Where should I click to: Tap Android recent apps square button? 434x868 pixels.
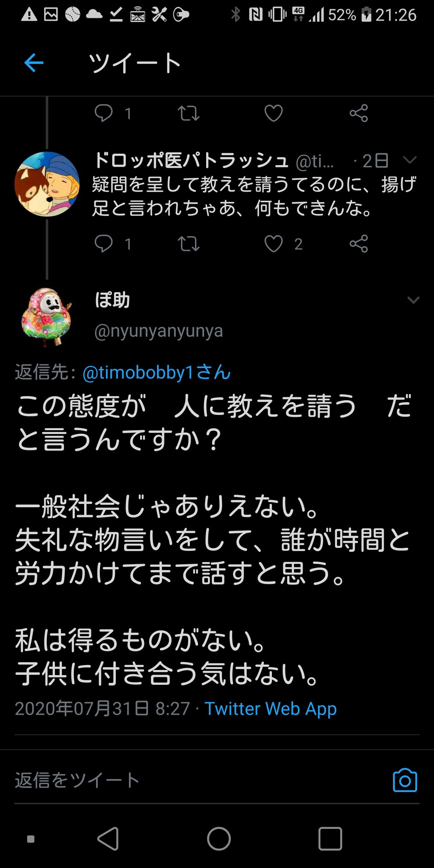point(330,839)
